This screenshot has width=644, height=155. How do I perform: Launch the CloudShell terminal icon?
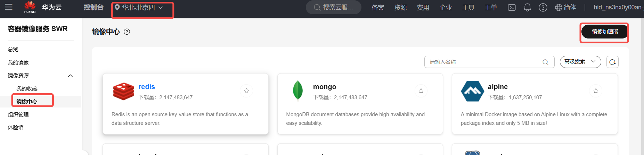pos(512,8)
